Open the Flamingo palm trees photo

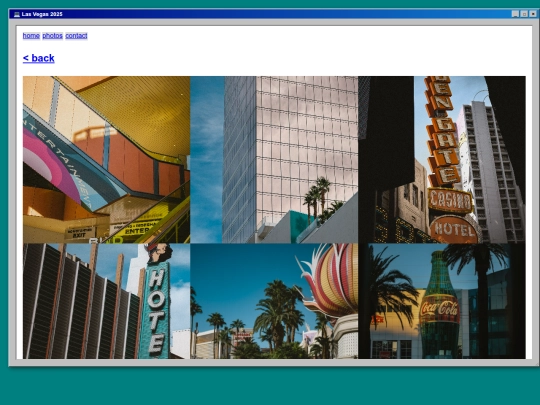[x=274, y=301]
